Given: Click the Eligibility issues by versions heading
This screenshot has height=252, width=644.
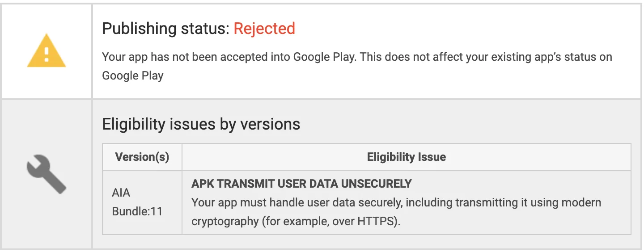Looking at the screenshot, I should pos(201,124).
